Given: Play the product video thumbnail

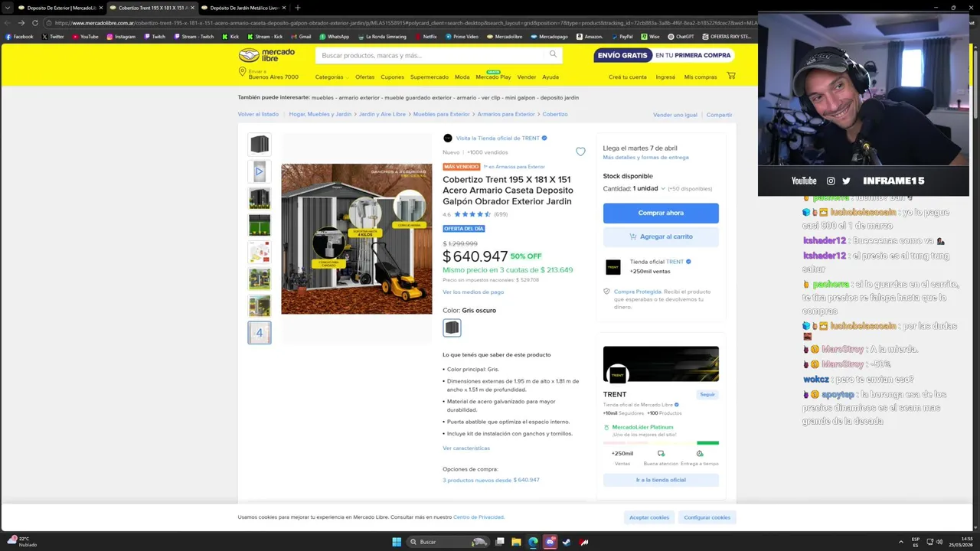Looking at the screenshot, I should tap(260, 171).
